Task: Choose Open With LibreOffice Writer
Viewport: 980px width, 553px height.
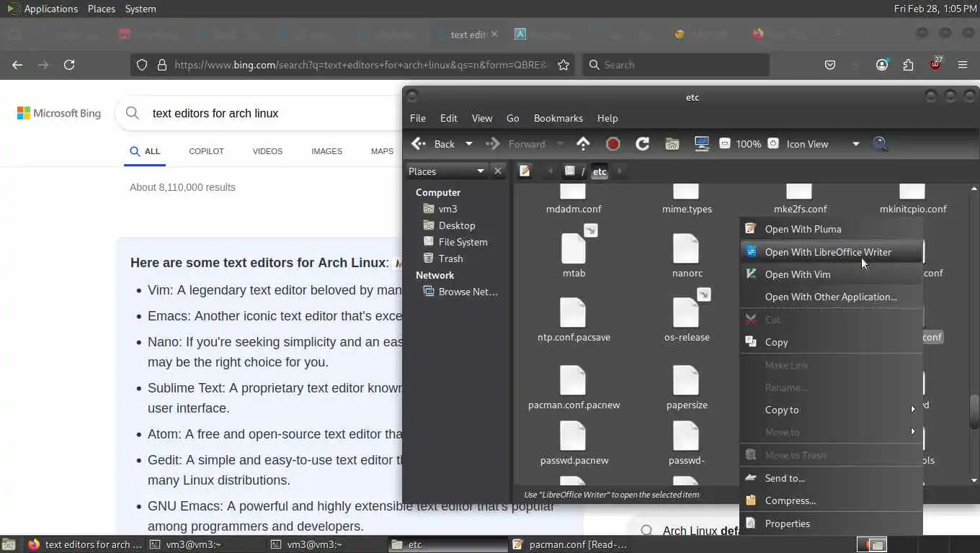Action: click(831, 252)
